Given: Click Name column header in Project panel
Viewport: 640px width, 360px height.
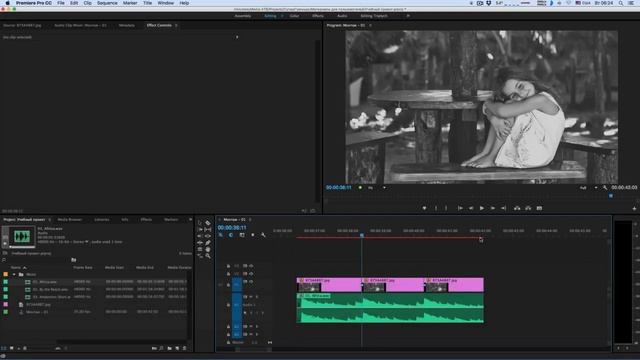Looking at the screenshot, I should [x=16, y=267].
